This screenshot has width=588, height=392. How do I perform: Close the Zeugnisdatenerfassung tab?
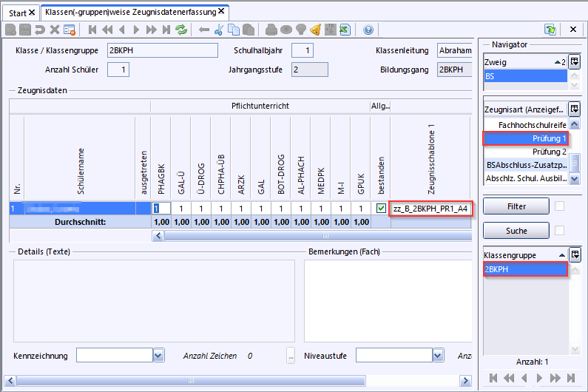[x=221, y=11]
